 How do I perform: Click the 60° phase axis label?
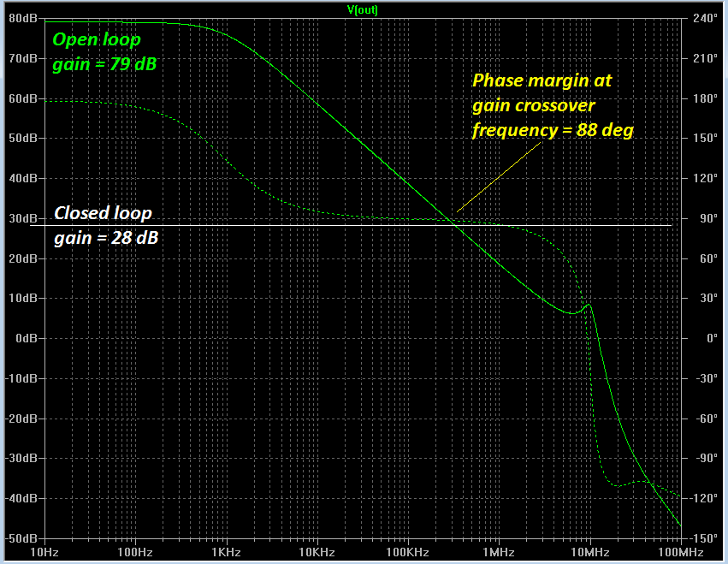click(x=708, y=258)
